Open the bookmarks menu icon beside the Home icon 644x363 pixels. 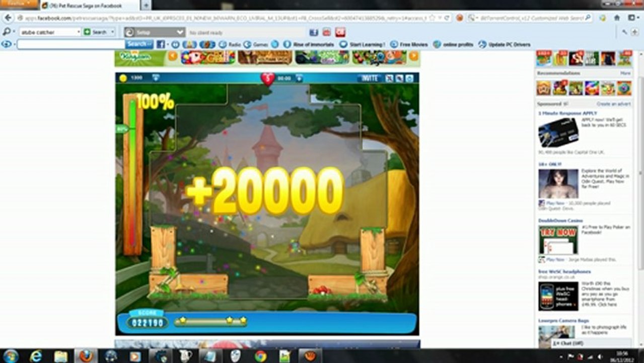(x=632, y=18)
